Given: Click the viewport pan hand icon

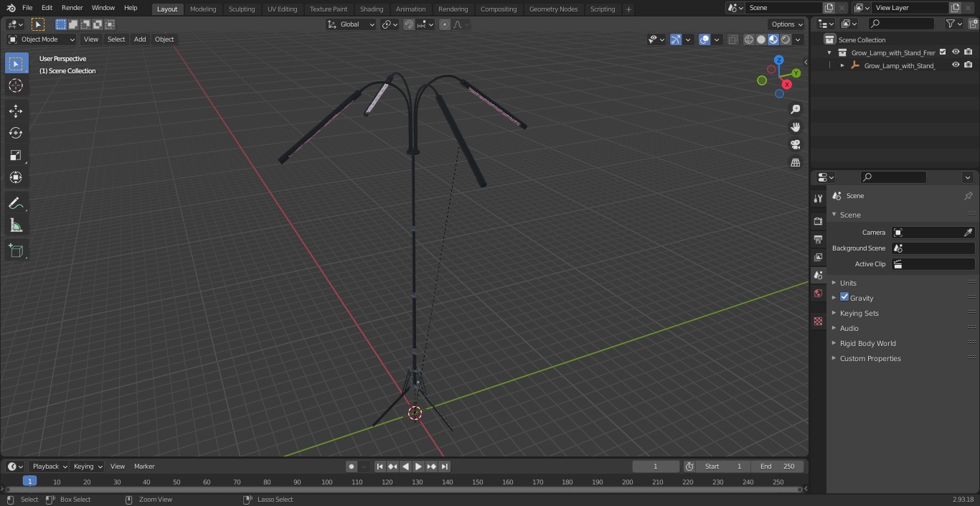Looking at the screenshot, I should (x=795, y=127).
